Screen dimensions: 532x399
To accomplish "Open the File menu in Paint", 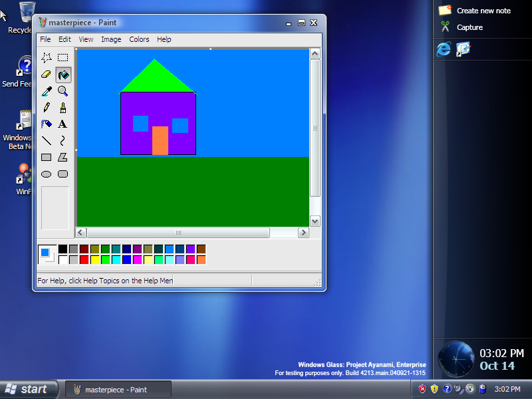I will 45,39.
